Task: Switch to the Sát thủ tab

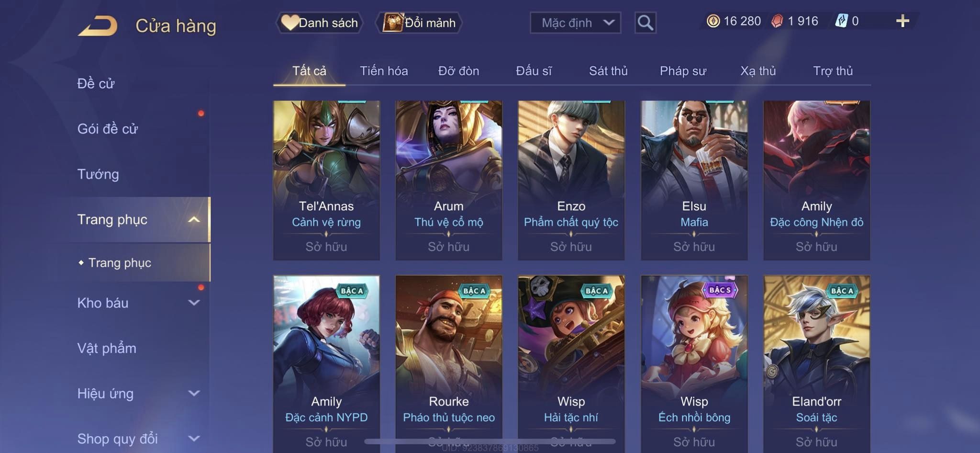Action: coord(608,71)
